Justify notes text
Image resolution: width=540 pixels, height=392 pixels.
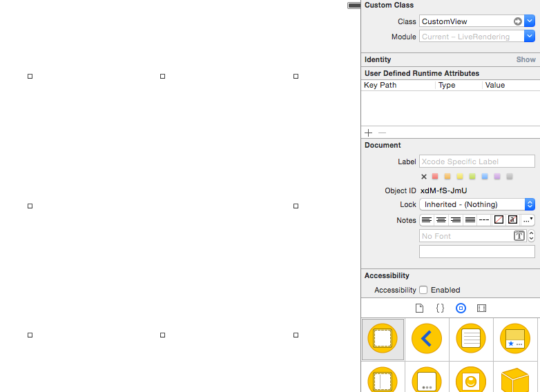pos(470,220)
